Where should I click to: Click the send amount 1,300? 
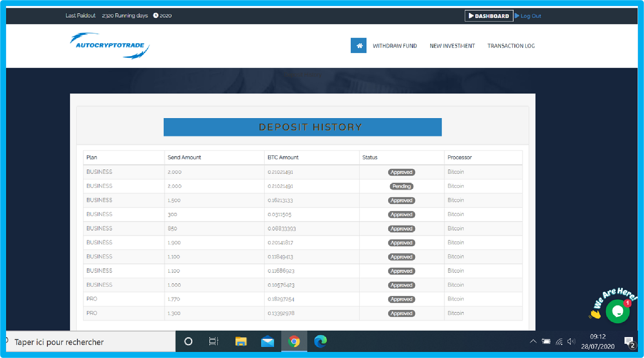pyautogui.click(x=174, y=313)
